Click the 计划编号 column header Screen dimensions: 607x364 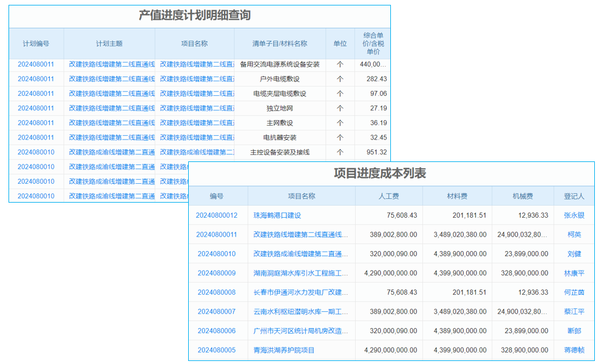click(34, 43)
